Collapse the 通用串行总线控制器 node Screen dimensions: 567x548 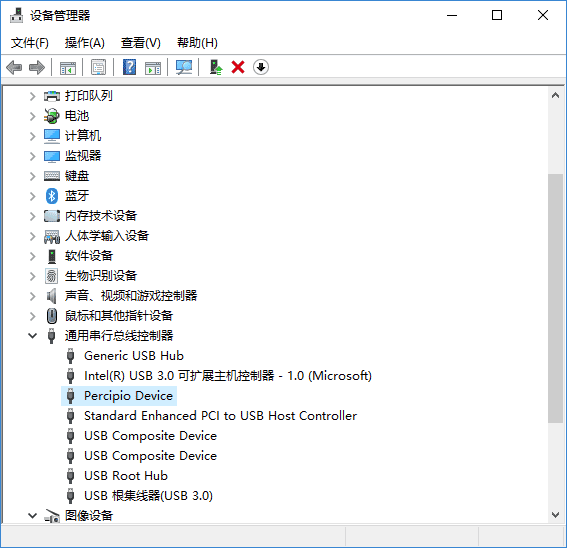(33, 336)
